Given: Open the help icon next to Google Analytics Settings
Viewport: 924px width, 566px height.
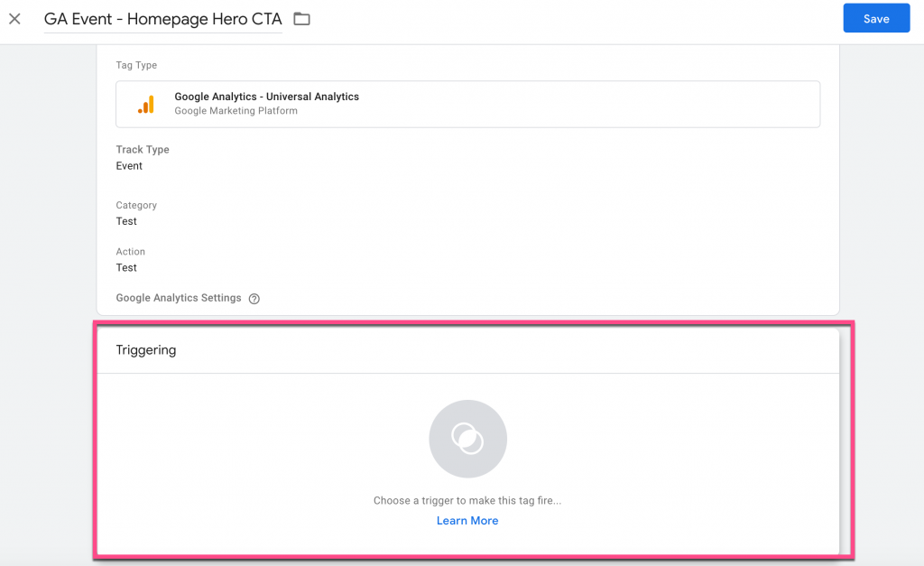Looking at the screenshot, I should pyautogui.click(x=254, y=299).
